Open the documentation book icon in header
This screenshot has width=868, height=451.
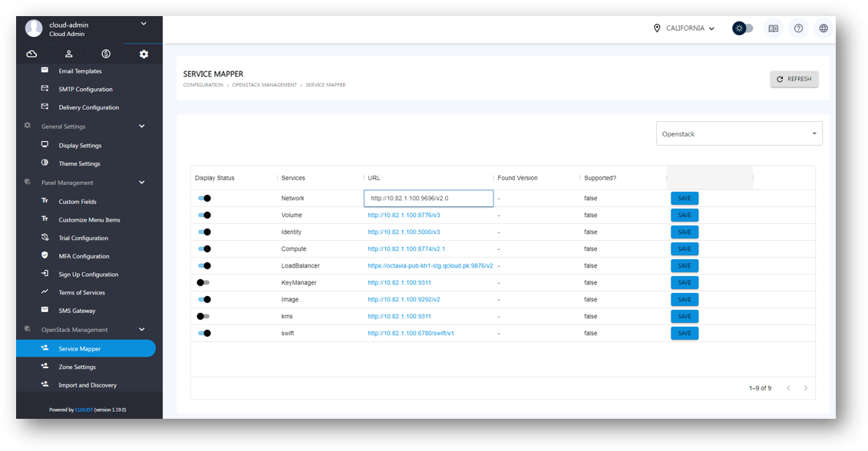[x=773, y=28]
